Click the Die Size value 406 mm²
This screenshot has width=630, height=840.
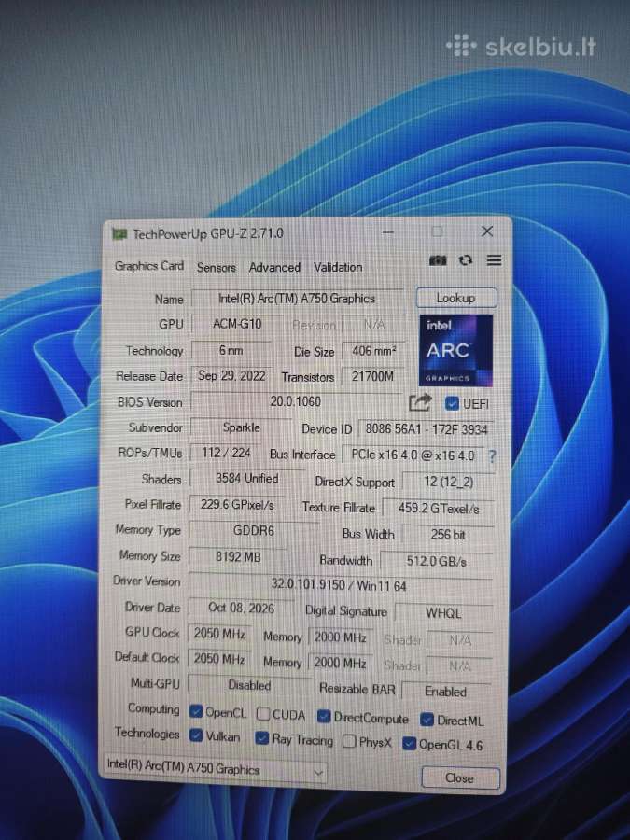coord(373,351)
